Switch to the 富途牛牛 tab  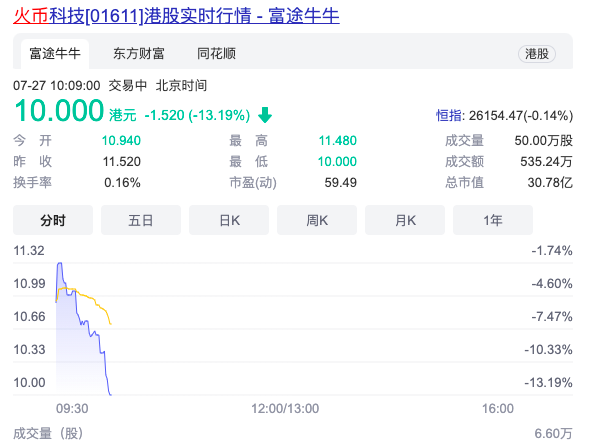pyautogui.click(x=55, y=54)
